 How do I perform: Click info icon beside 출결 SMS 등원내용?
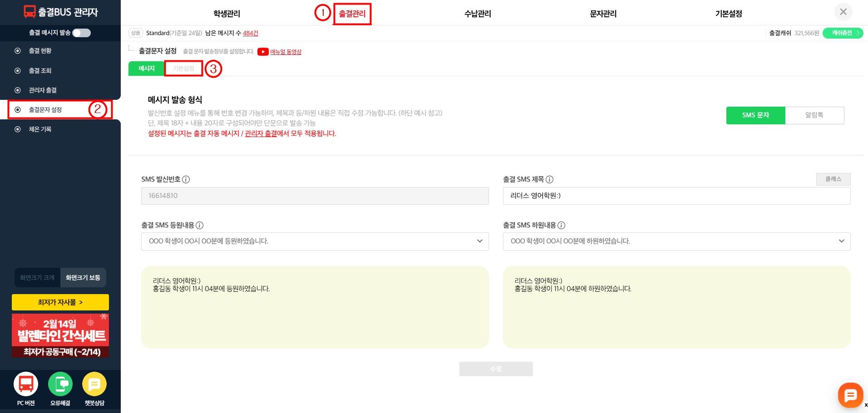[x=199, y=225]
